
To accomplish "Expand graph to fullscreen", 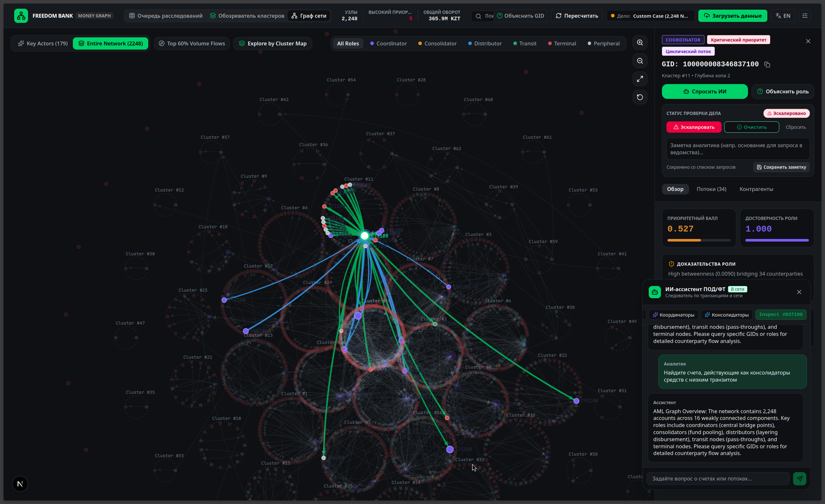I will 640,79.
